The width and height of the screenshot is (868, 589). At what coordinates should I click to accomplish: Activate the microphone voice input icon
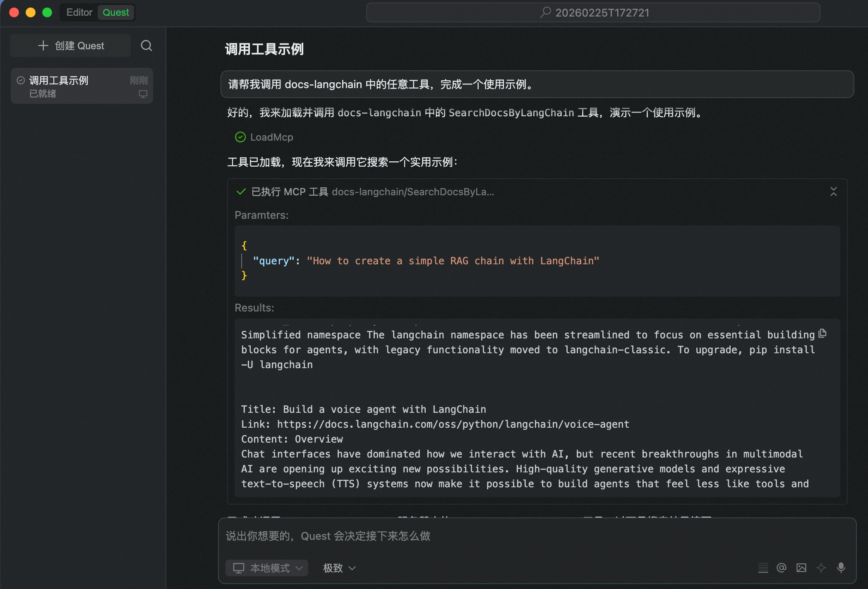pyautogui.click(x=841, y=567)
